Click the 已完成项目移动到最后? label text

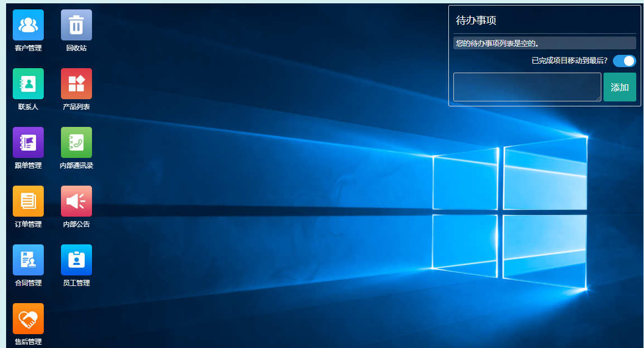click(x=569, y=61)
